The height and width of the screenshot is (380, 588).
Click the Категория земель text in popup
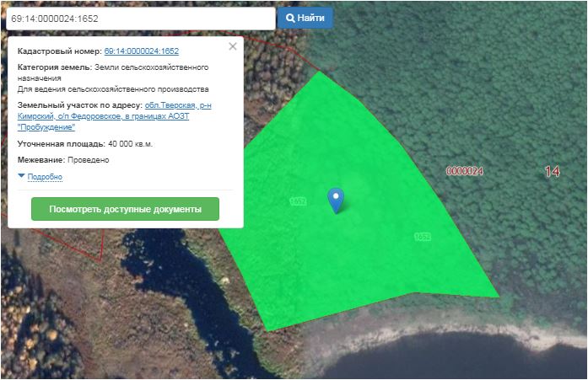pyautogui.click(x=52, y=67)
